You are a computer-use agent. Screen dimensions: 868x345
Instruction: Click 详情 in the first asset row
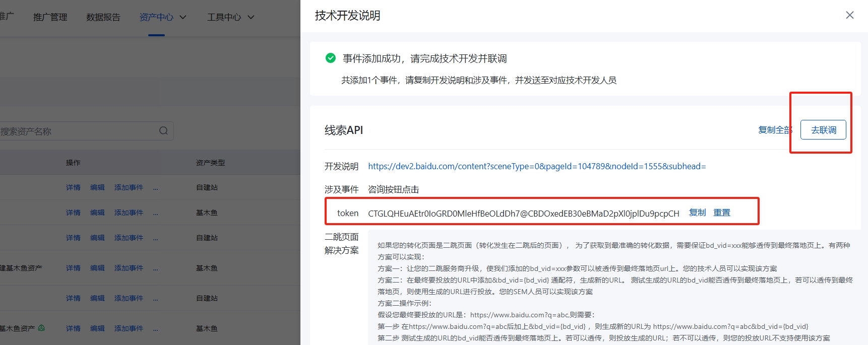73,187
